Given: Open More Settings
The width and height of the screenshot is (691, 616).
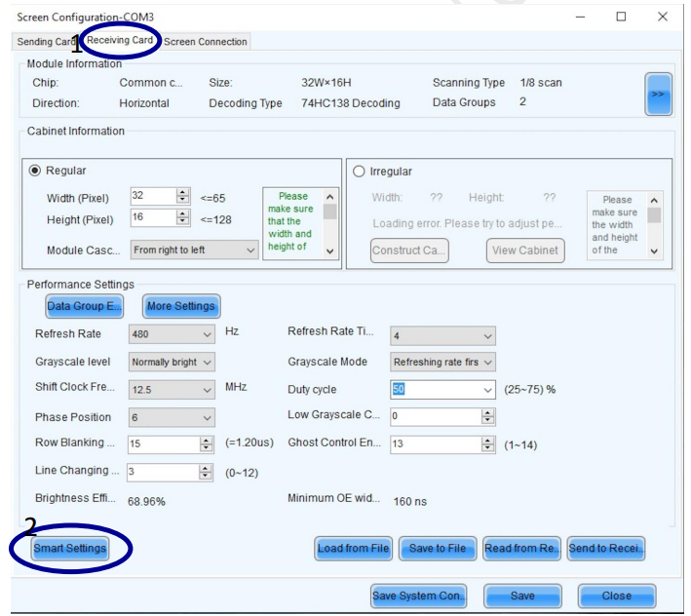Looking at the screenshot, I should click(181, 306).
